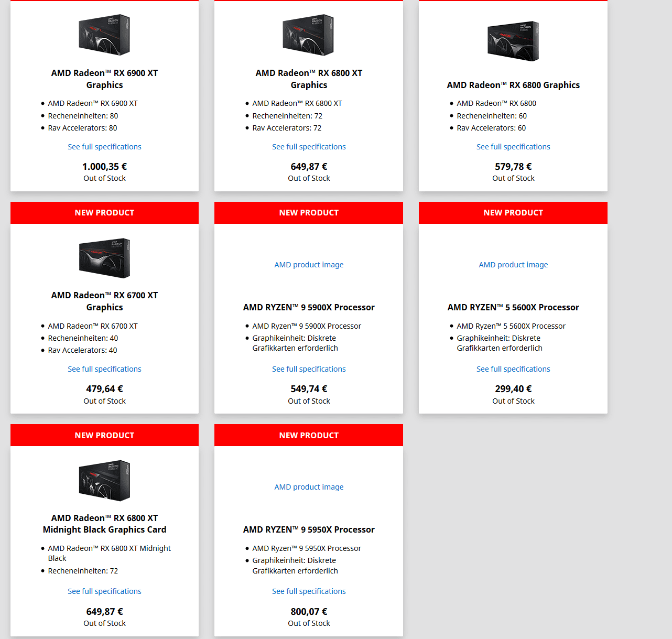See full specifications for Ryzen 9 5900X

click(x=309, y=369)
